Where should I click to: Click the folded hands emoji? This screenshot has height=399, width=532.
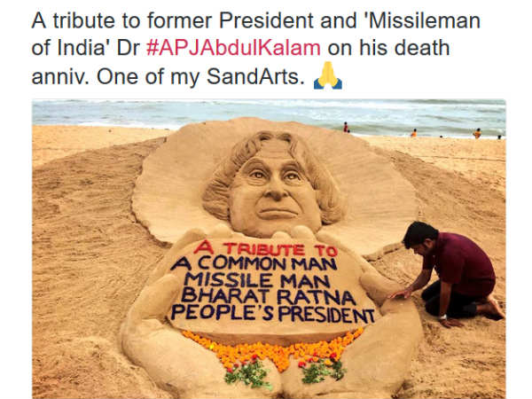(328, 75)
